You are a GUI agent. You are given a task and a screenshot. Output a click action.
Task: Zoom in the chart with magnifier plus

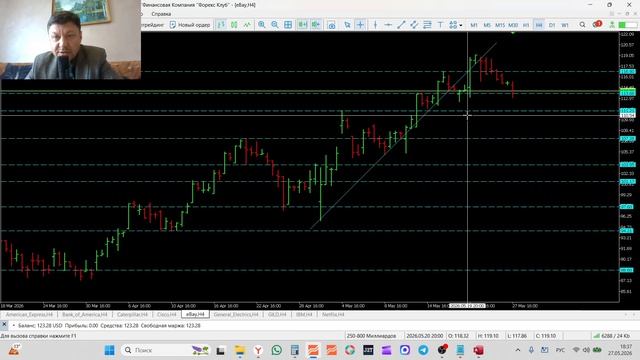tap(262, 25)
